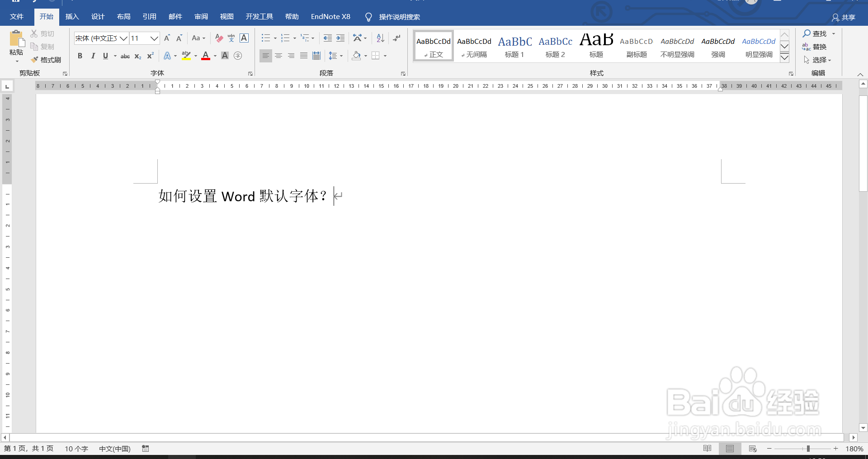Collapse the ribbon with caret arrow
Image resolution: width=868 pixels, height=459 pixels.
coord(860,74)
